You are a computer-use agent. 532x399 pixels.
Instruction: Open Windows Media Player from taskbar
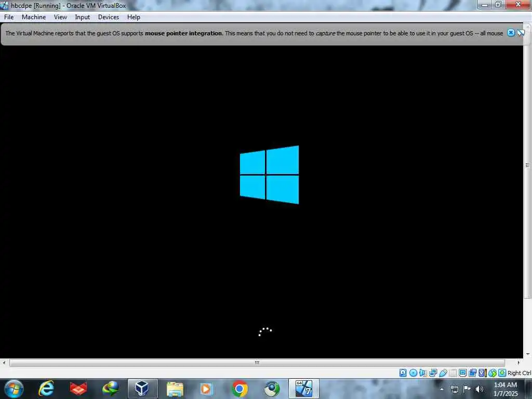pos(206,389)
